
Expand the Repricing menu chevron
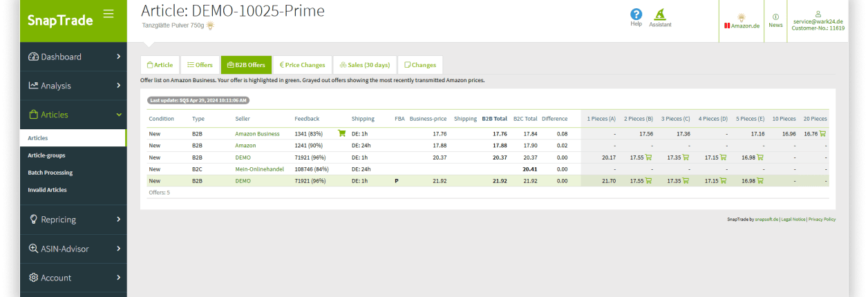pos(118,220)
